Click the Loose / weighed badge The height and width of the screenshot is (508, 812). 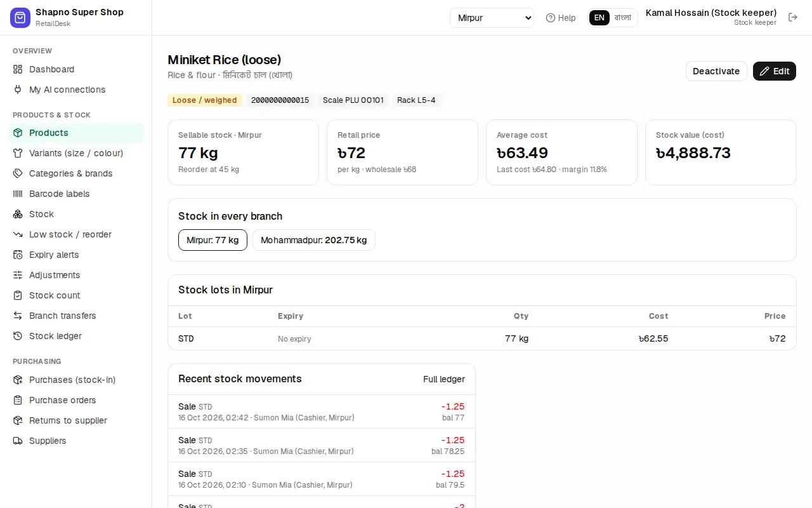205,100
